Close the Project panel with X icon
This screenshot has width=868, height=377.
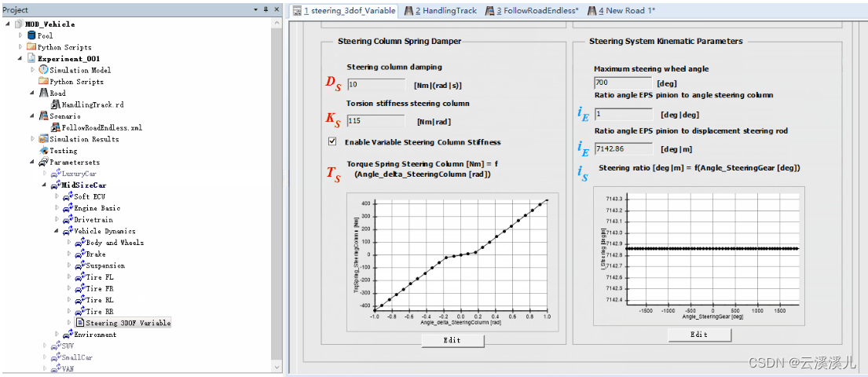tap(277, 10)
